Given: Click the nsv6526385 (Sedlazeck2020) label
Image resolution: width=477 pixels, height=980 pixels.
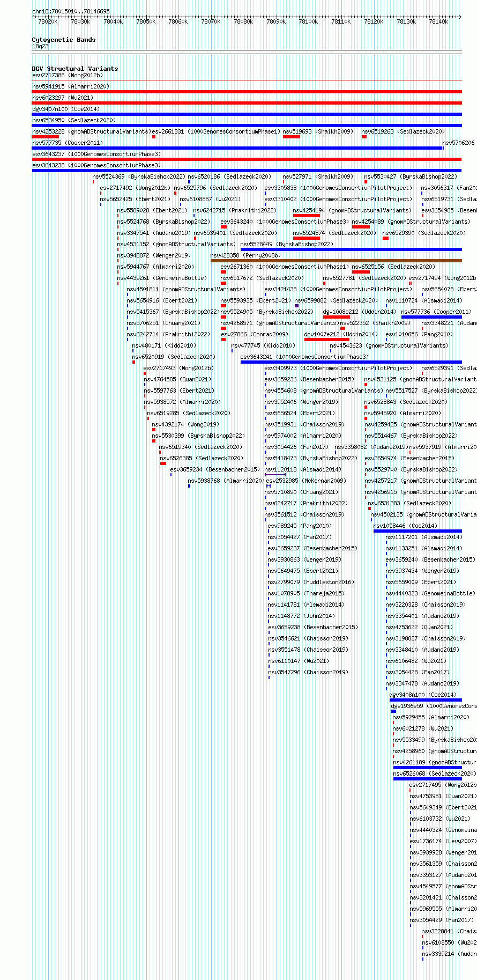Looking at the screenshot, I should coord(202,459).
